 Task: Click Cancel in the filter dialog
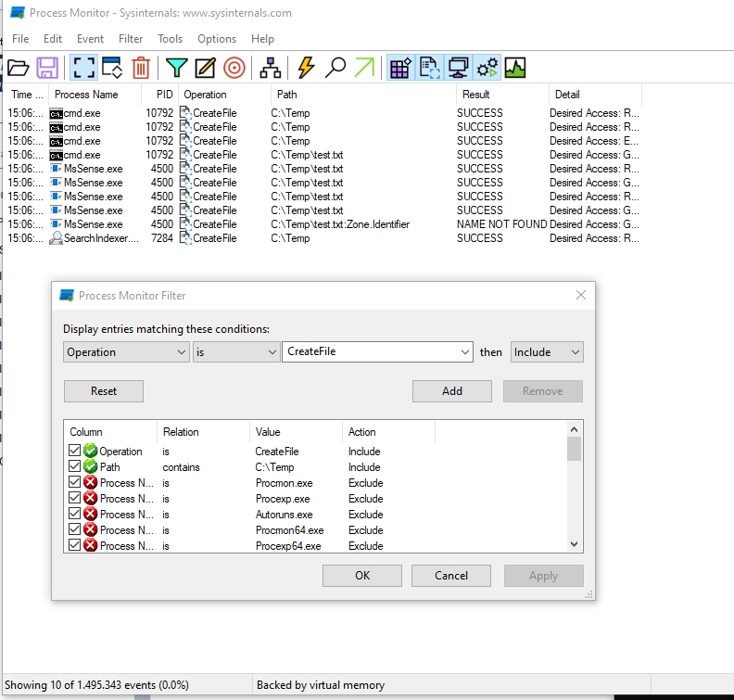click(450, 576)
